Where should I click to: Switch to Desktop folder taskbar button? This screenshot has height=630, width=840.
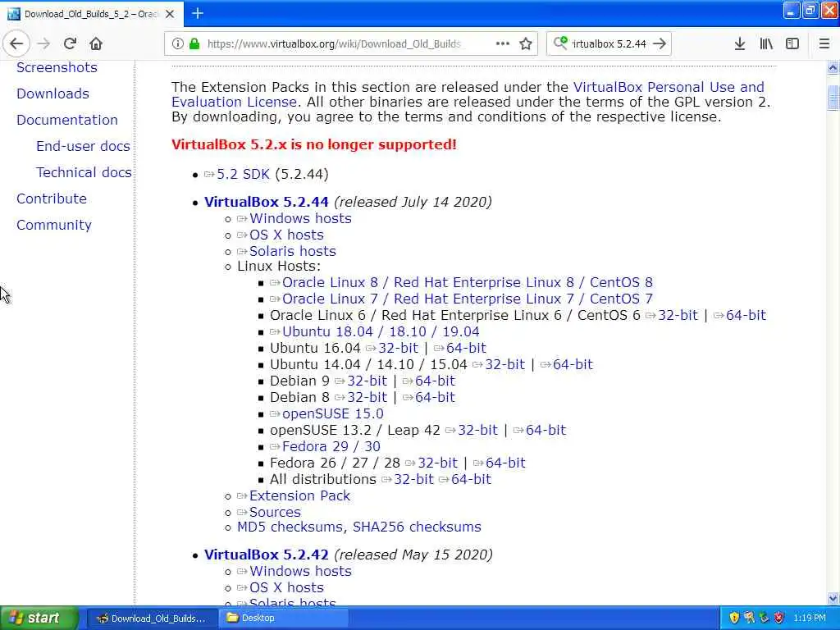click(x=283, y=619)
